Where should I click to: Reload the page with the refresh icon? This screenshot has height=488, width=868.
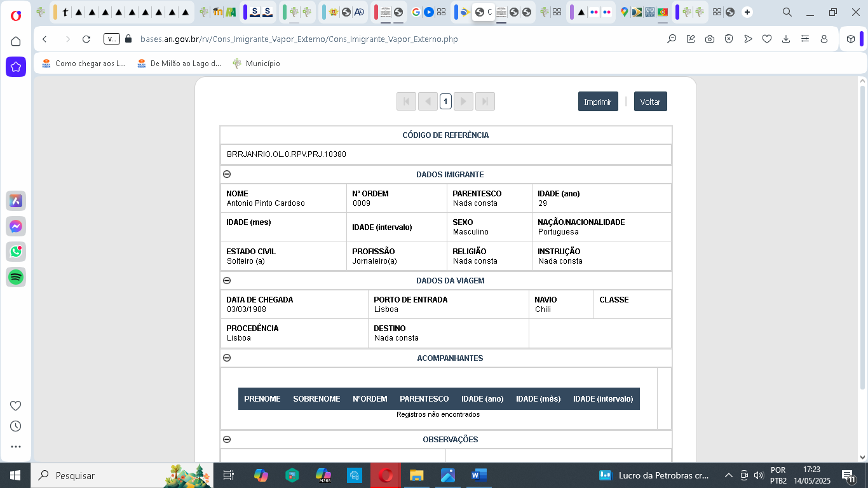coord(86,39)
